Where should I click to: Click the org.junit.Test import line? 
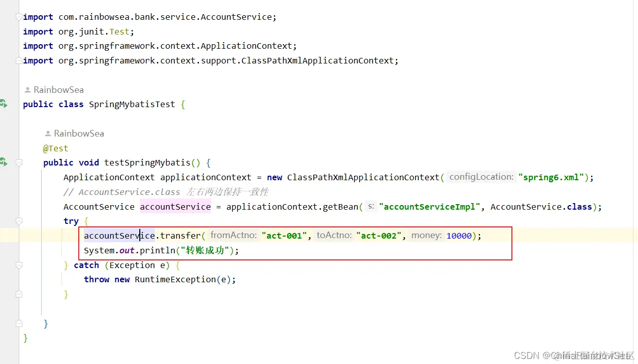click(x=79, y=31)
